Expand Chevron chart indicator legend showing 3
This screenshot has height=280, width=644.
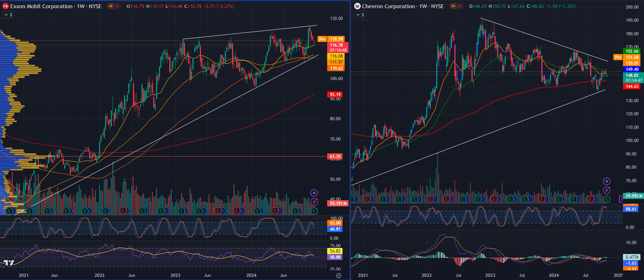click(360, 15)
